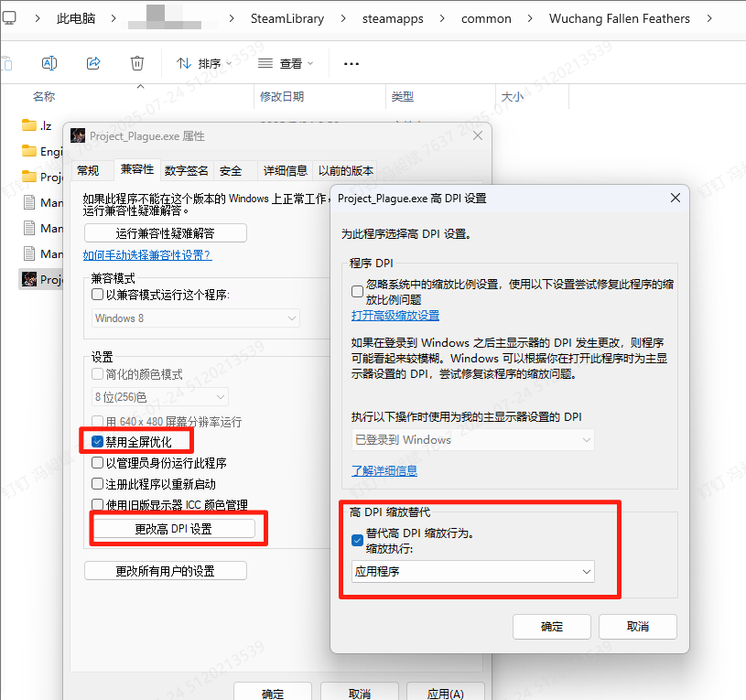Screen dimensions: 746x700
Task: Click the Delete trash icon in toolbar
Action: (137, 63)
